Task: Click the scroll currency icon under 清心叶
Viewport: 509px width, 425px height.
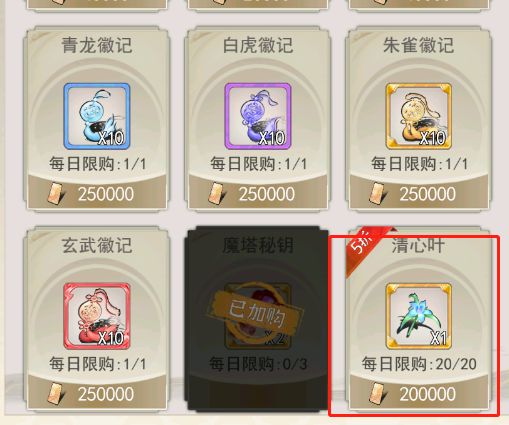Action: (378, 393)
